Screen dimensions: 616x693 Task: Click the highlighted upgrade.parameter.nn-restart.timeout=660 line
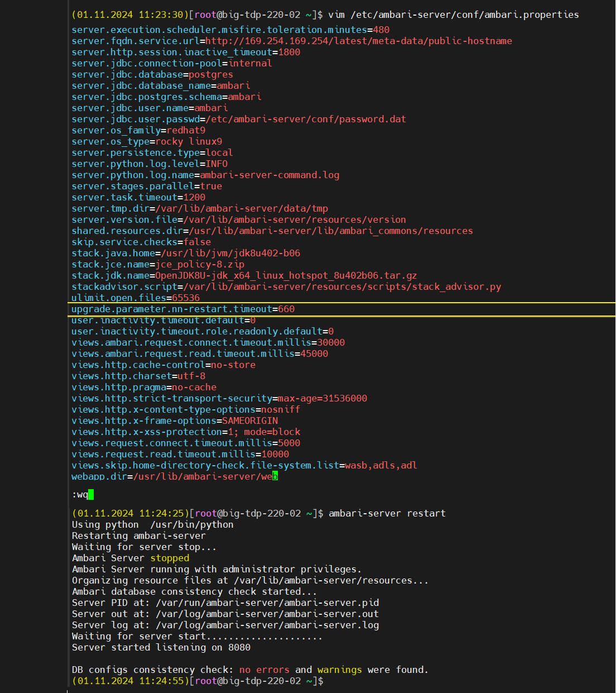point(183,309)
